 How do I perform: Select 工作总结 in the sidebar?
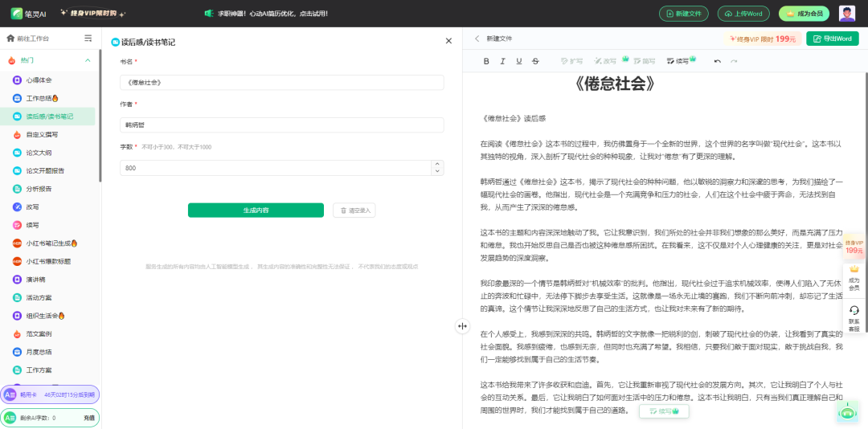pos(47,98)
